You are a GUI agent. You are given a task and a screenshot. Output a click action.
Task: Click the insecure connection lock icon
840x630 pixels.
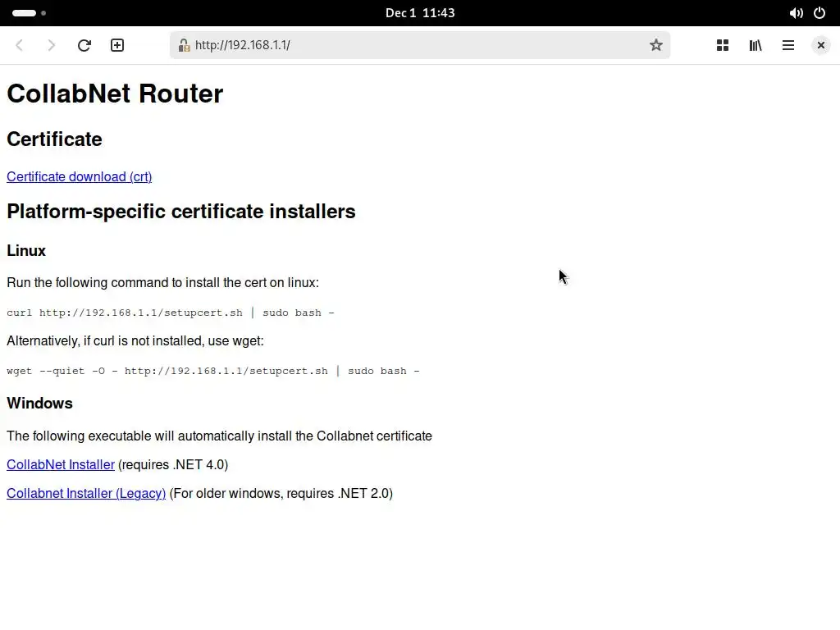click(x=184, y=45)
